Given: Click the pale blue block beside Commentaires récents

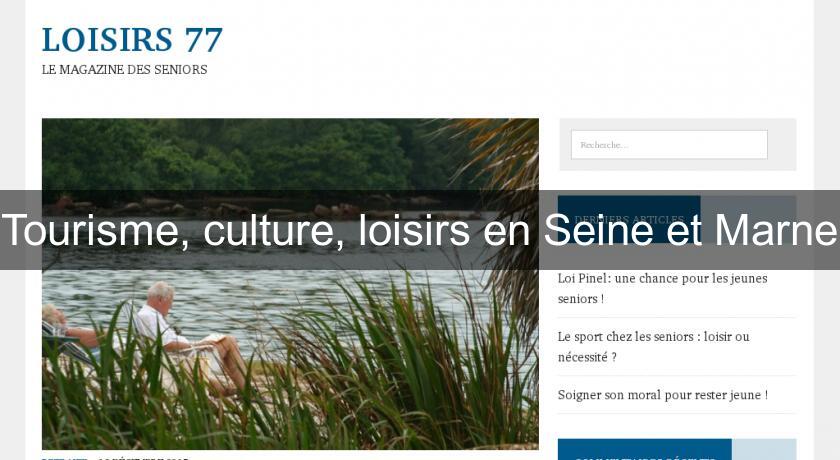Looking at the screenshot, I should coord(764,450).
